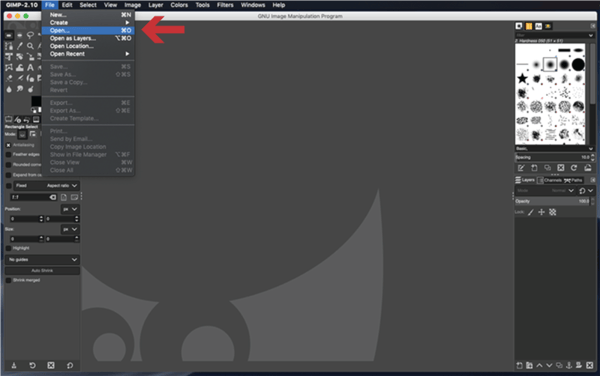Toggle the Antialiasing checkbox

coord(8,145)
